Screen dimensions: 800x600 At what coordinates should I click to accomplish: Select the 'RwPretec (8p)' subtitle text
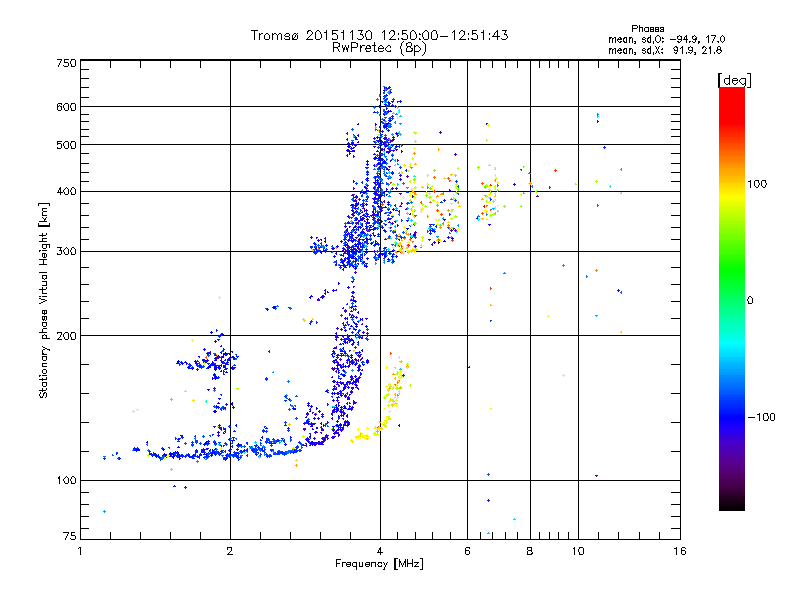(x=379, y=48)
